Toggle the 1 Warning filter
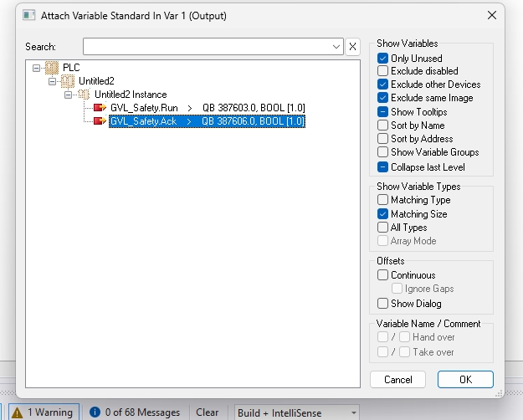 [44, 412]
